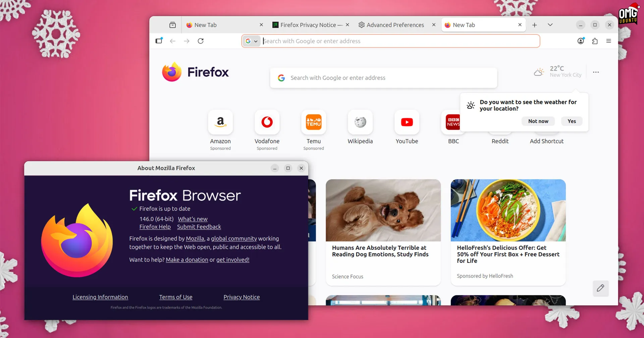Open the Firefox account profile icon

[581, 41]
